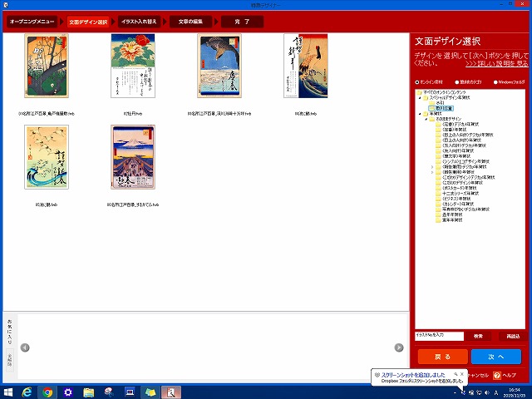Dismiss the Dropbox screenshot notification
This screenshot has width=532, height=399.
coord(462,374)
